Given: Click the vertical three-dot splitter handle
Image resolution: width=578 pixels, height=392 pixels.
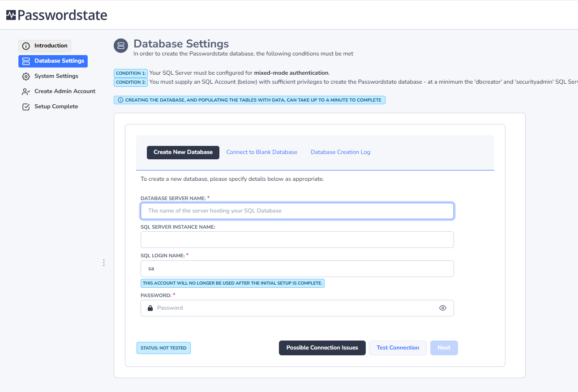Looking at the screenshot, I should [104, 263].
